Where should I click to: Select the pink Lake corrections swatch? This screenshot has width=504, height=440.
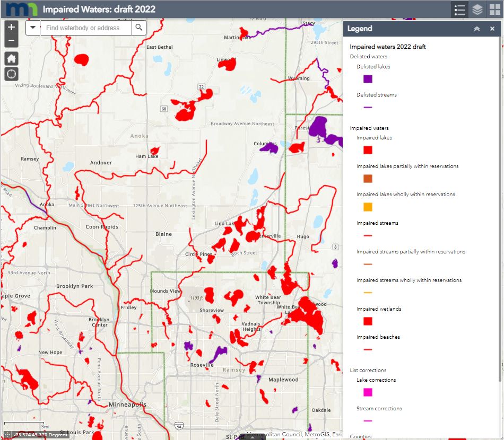pyautogui.click(x=368, y=391)
